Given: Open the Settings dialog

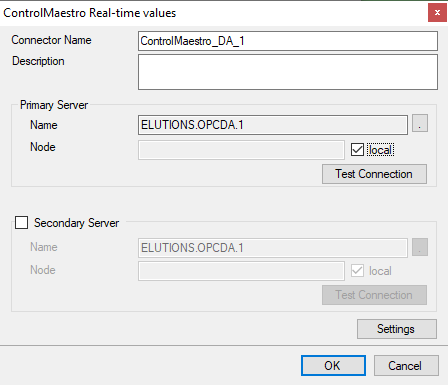Looking at the screenshot, I should 396,329.
